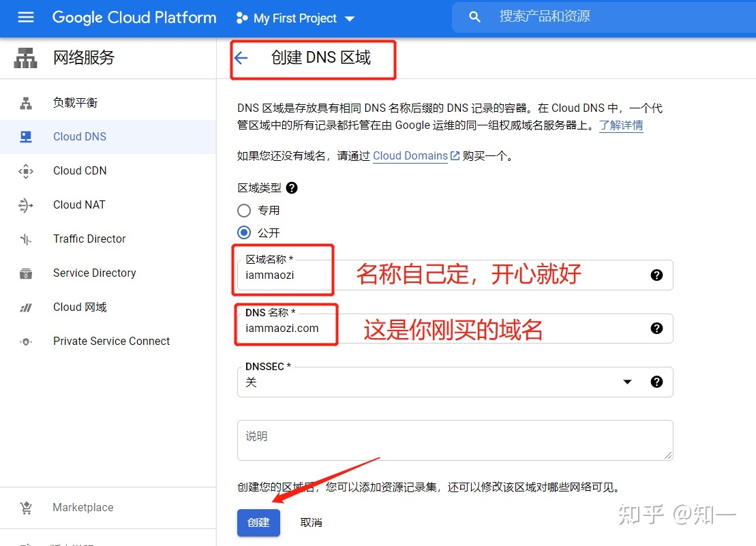Select the 专用 radio button
Screen dimensions: 756x546
coord(243,210)
